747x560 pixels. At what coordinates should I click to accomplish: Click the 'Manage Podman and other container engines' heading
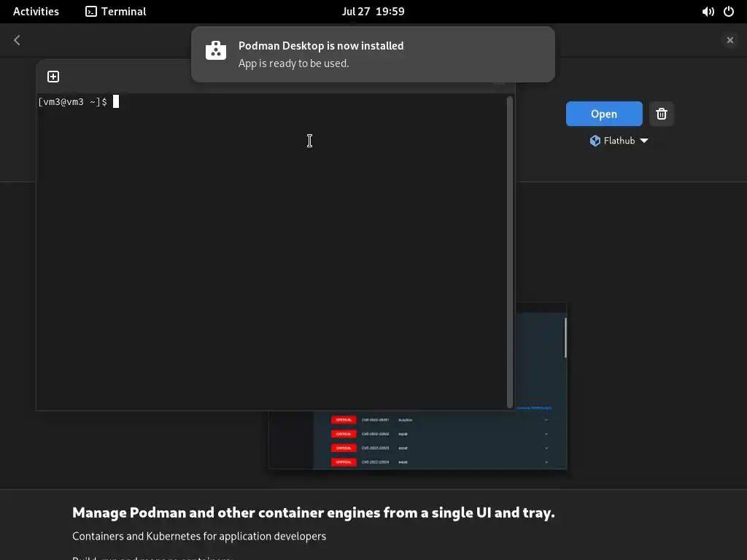[314, 513]
